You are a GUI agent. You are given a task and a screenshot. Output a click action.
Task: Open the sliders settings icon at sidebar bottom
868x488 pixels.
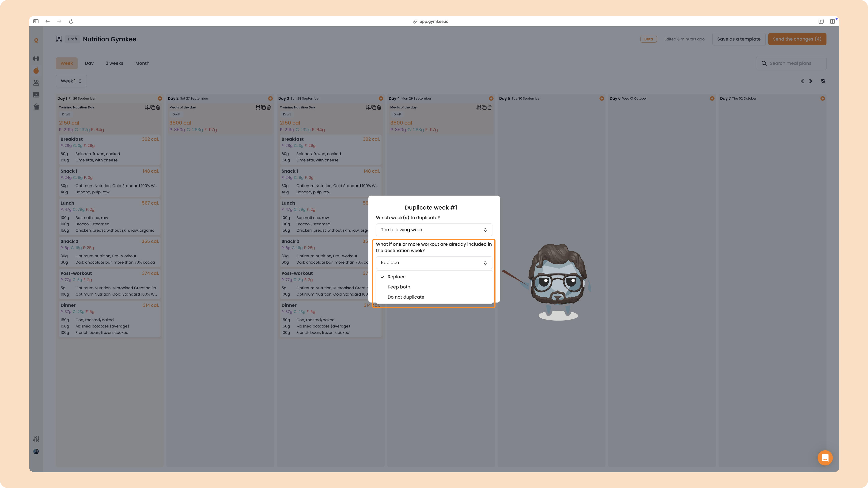coord(36,439)
